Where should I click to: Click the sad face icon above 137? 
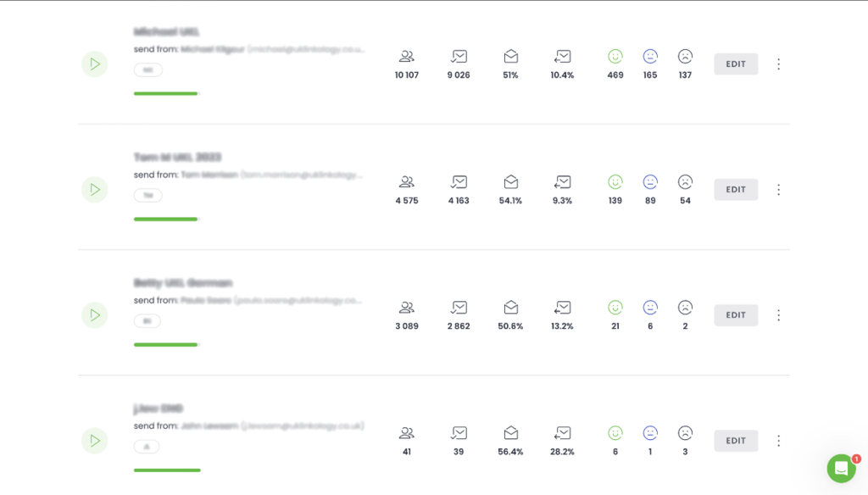coord(685,57)
